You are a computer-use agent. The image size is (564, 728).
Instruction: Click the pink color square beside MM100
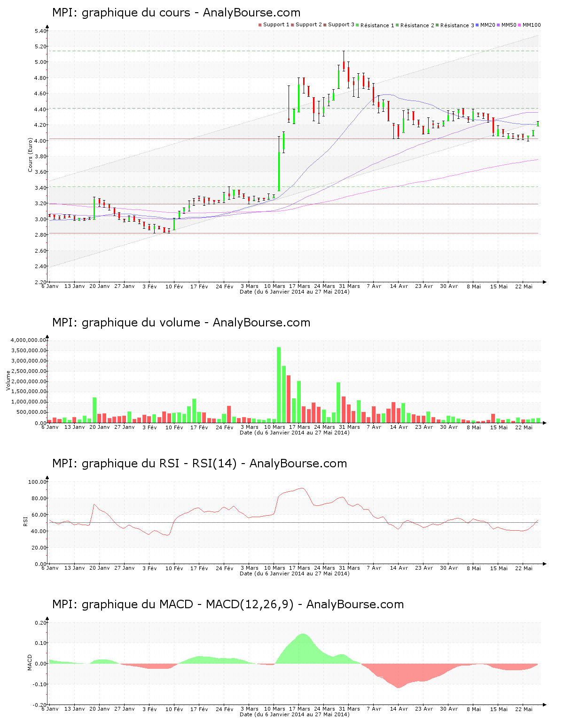pos(520,25)
